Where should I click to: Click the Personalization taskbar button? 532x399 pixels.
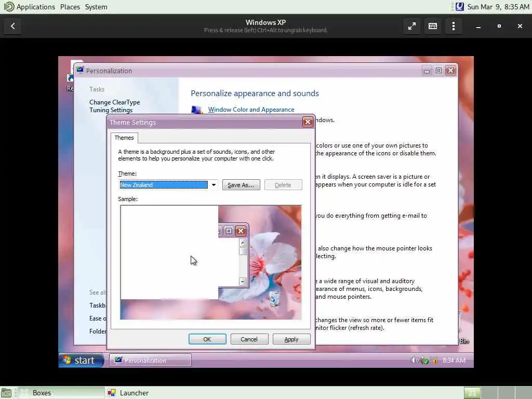pos(150,361)
